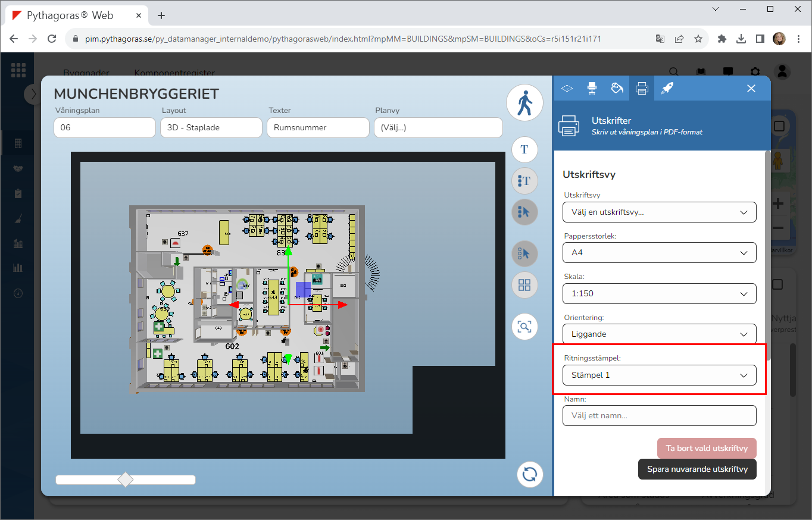Open the Pappersstorlek dropdown set to A4
The image size is (812, 520).
[659, 253]
